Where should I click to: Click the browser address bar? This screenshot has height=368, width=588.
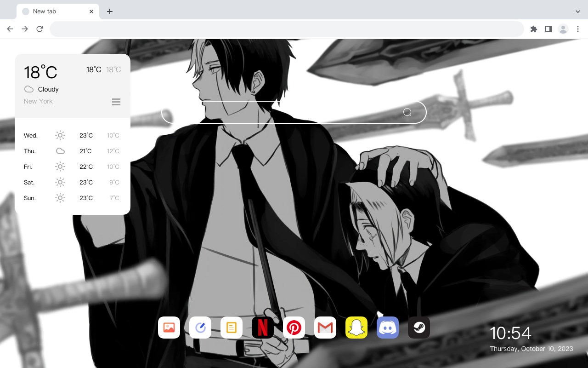click(x=287, y=29)
